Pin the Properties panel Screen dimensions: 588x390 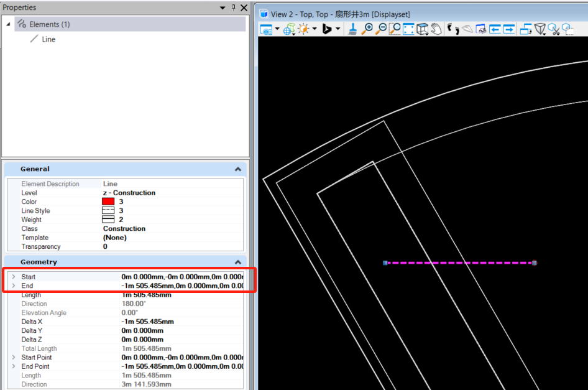pyautogui.click(x=233, y=7)
